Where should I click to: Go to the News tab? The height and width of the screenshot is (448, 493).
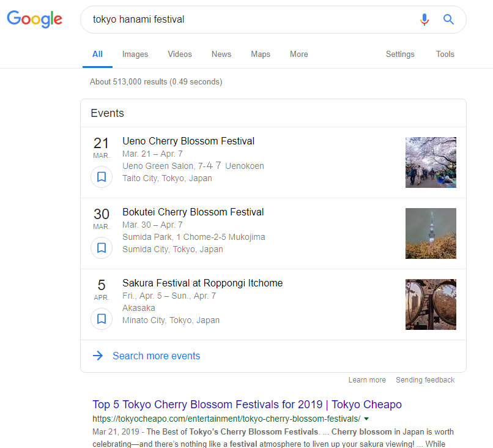tap(221, 54)
